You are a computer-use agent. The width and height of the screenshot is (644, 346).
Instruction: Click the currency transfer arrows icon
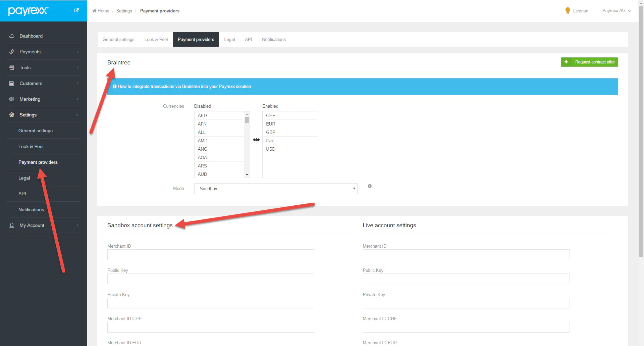pos(256,140)
